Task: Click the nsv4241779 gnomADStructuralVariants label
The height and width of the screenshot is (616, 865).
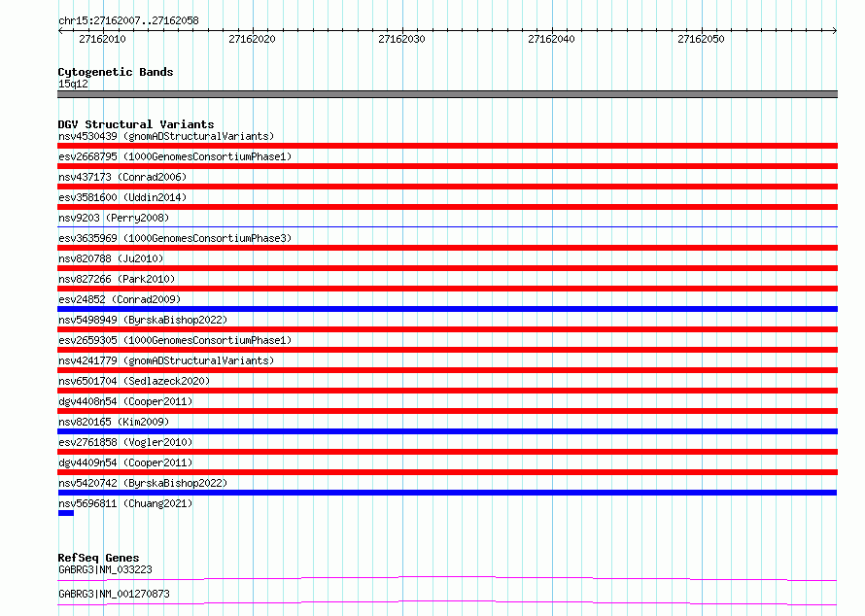Action: pyautogui.click(x=166, y=360)
